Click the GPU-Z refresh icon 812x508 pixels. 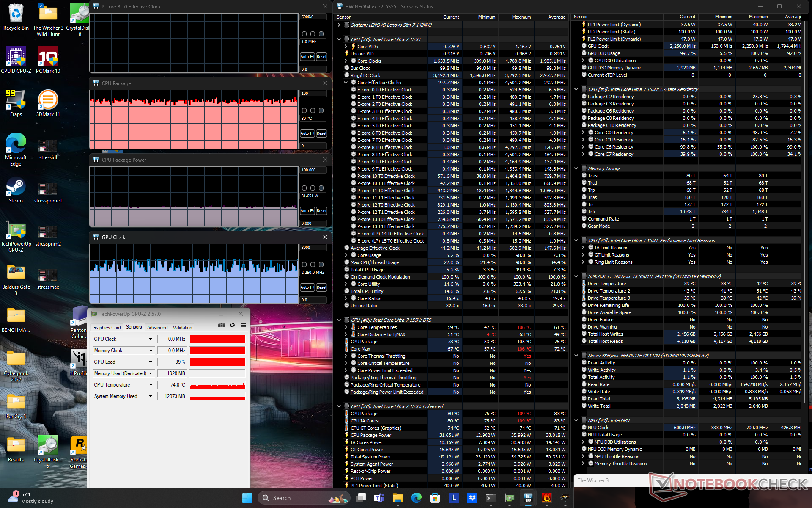pyautogui.click(x=232, y=325)
